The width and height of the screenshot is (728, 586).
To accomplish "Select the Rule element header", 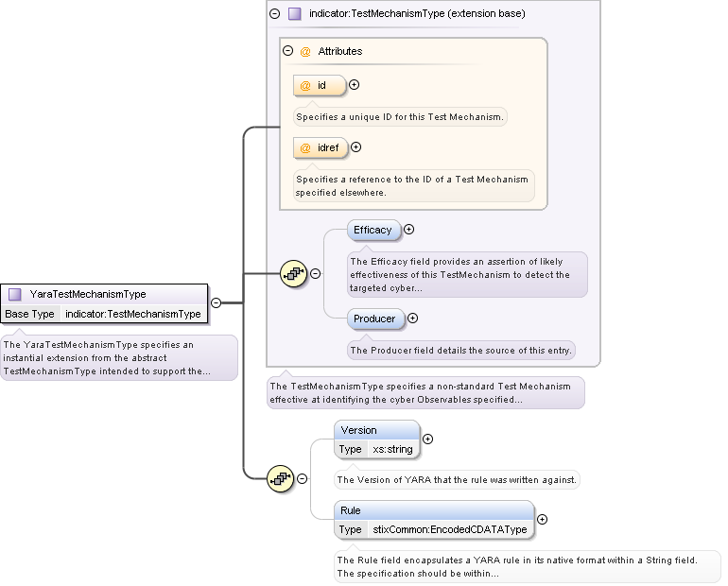I will coord(434,510).
